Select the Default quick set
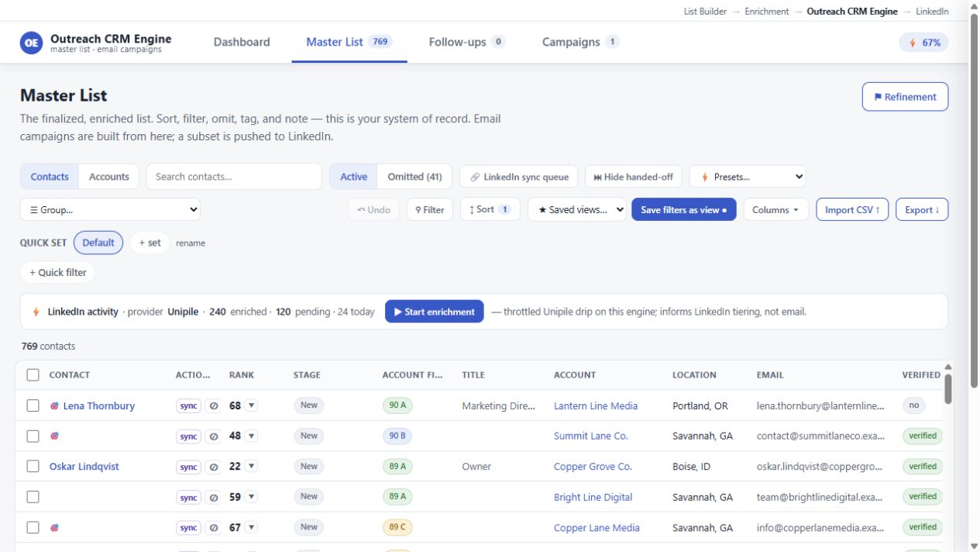980x552 pixels. pyautogui.click(x=98, y=243)
